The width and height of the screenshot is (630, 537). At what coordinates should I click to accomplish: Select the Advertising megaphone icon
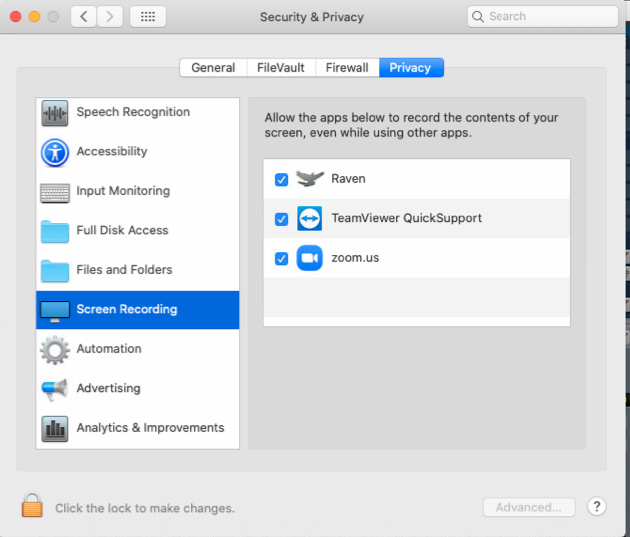pos(55,389)
